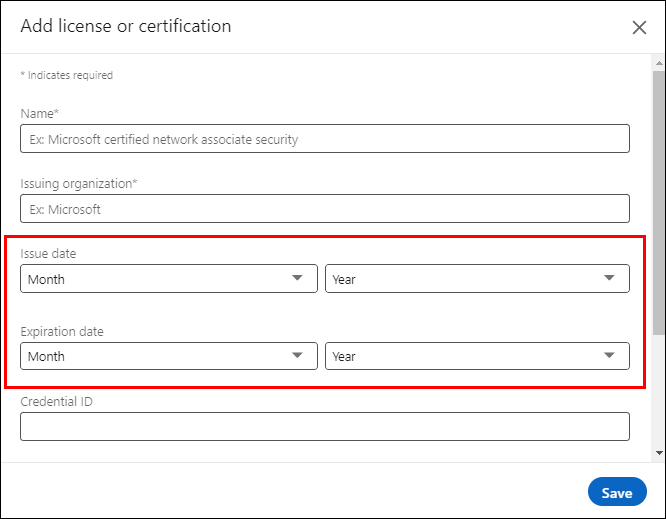This screenshot has height=519, width=666.
Task: Expand the Expiration date Year dropdown
Action: [477, 356]
